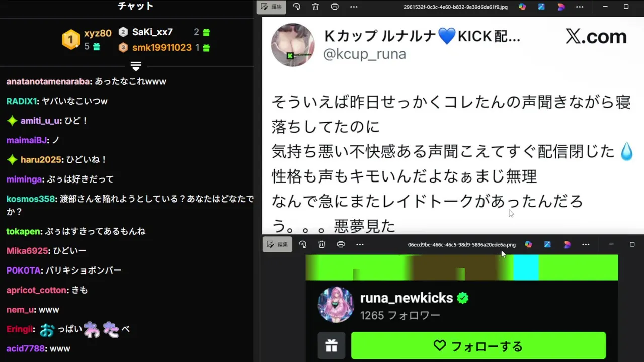This screenshot has height=362, width=644.
Task: Rotate the bottom png image
Action: click(302, 244)
